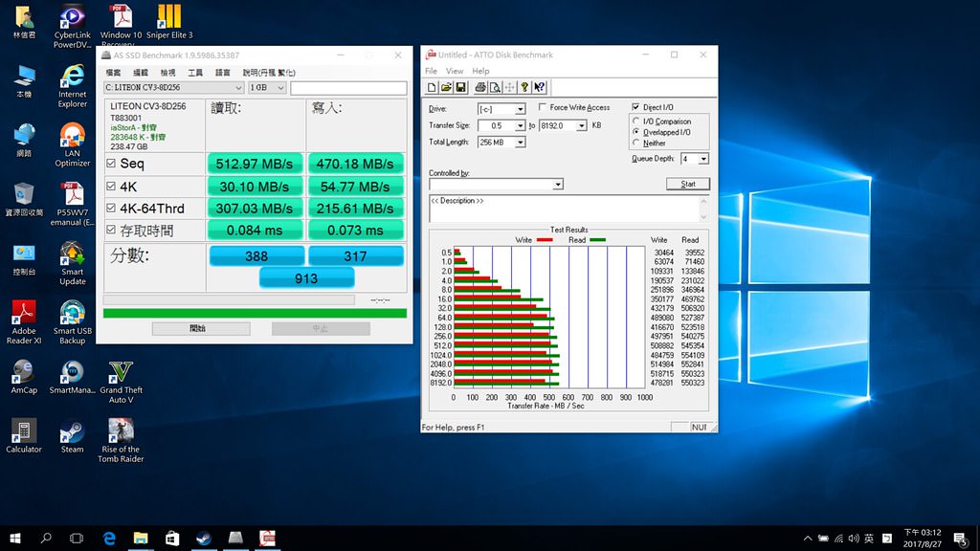980x551 pixels.
Task: Open the Windows Start menu
Action: tap(15, 538)
